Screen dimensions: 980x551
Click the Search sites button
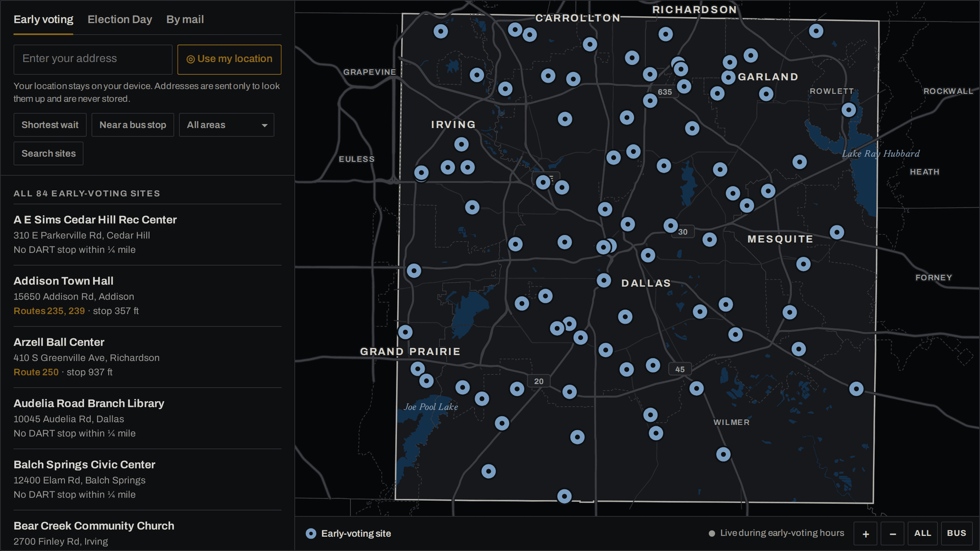[49, 153]
